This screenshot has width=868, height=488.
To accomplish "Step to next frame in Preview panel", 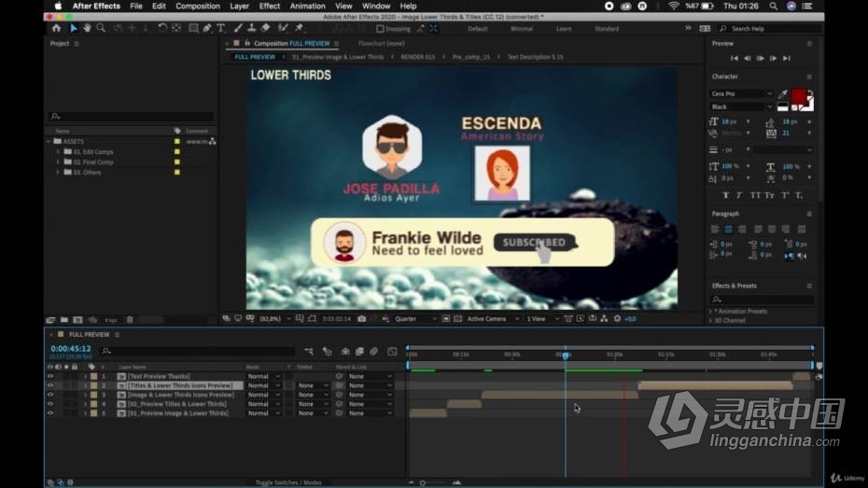I will tap(774, 58).
